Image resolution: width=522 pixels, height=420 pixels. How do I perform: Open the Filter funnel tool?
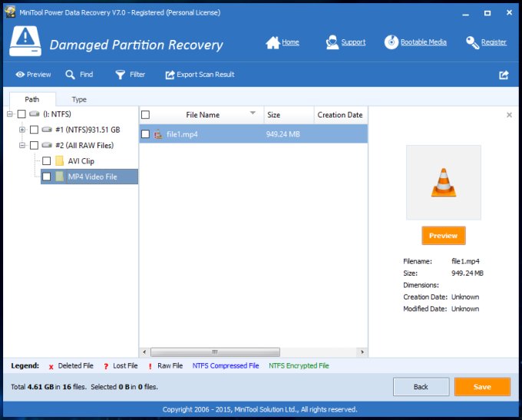121,74
